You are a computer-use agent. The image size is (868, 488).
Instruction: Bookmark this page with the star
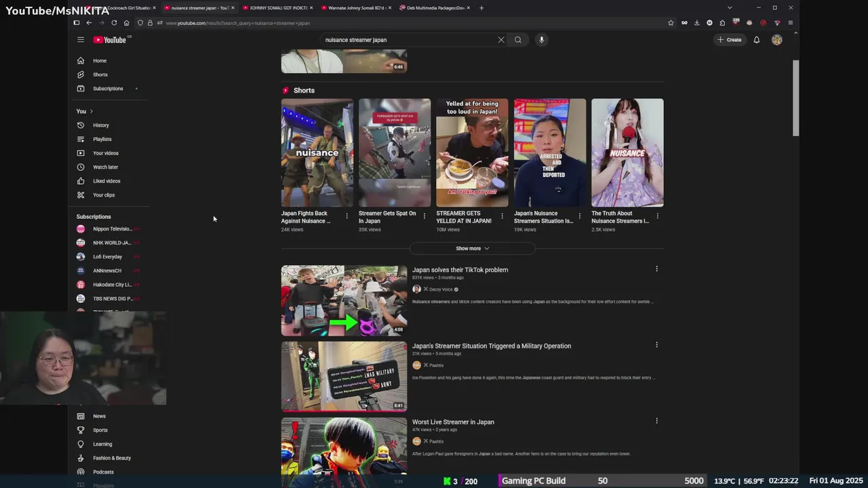671,23
